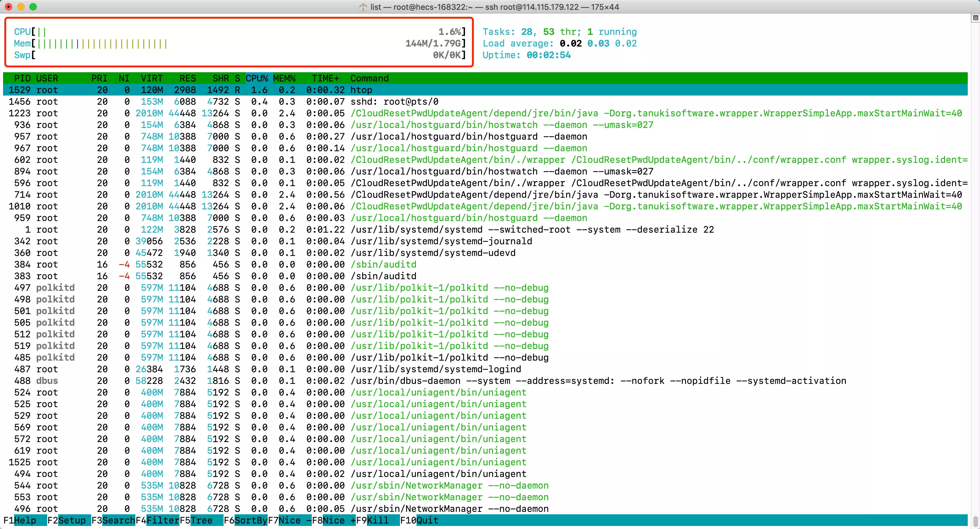Click F8 Nice plus option

334,520
